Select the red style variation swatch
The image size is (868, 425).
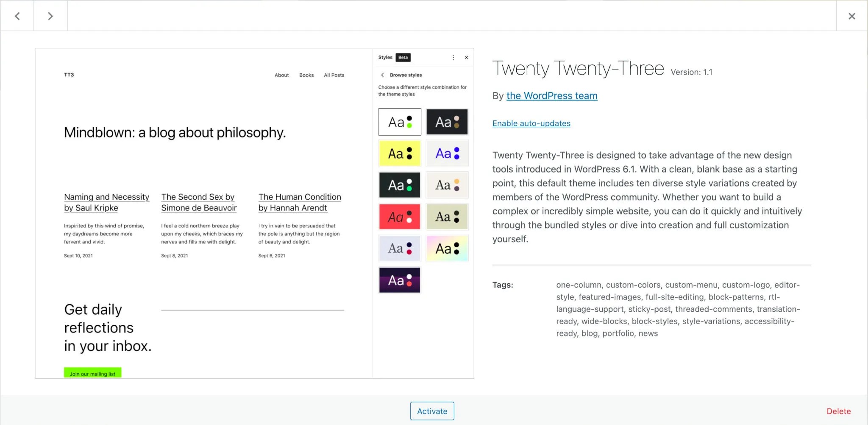pyautogui.click(x=399, y=216)
